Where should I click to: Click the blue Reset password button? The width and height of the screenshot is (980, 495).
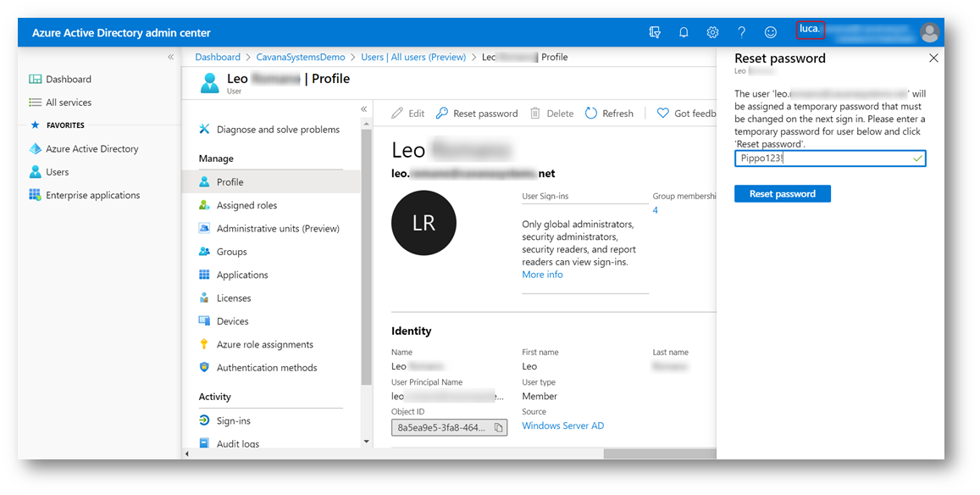[x=783, y=194]
